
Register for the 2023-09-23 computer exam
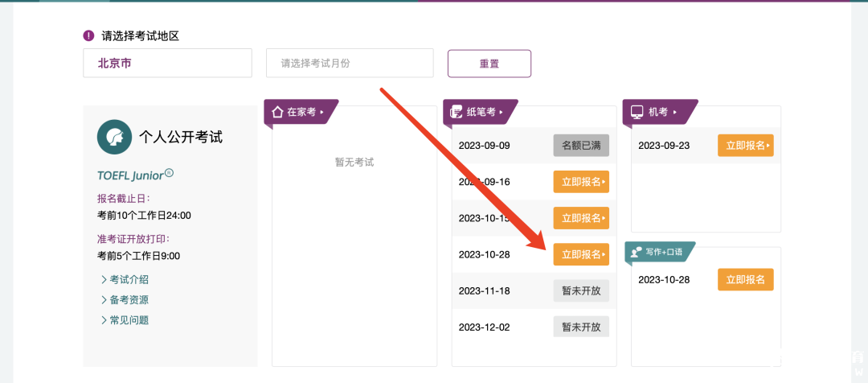745,146
